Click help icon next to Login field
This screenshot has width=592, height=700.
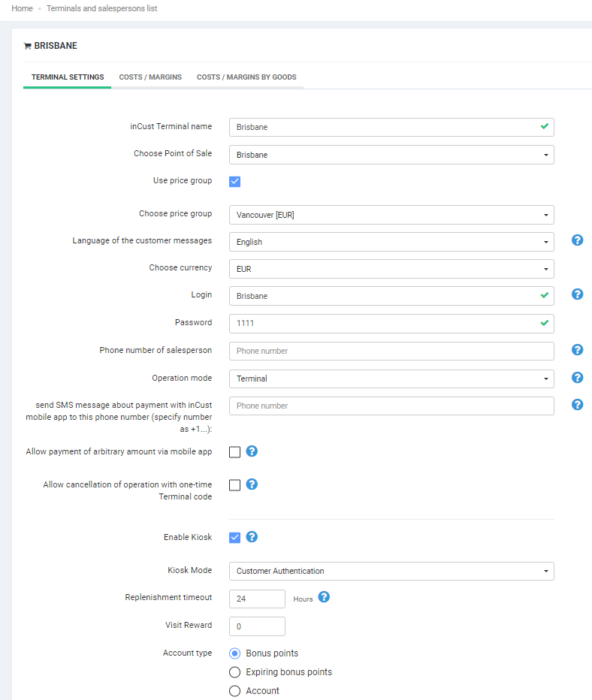click(577, 294)
